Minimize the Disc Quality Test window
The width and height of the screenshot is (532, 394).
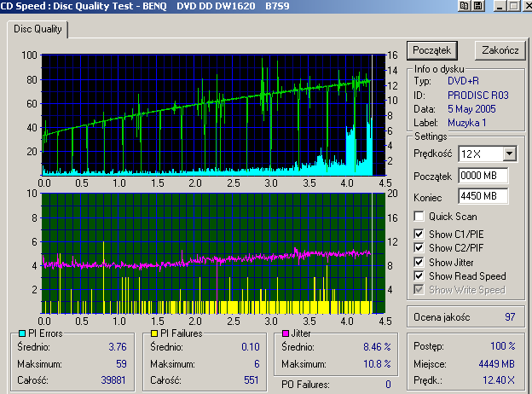click(x=499, y=6)
